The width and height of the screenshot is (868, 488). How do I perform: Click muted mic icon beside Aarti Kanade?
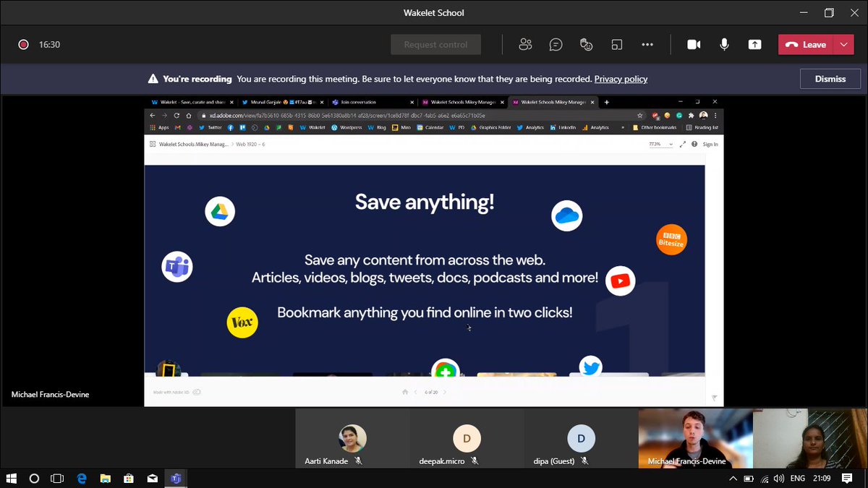pyautogui.click(x=359, y=461)
